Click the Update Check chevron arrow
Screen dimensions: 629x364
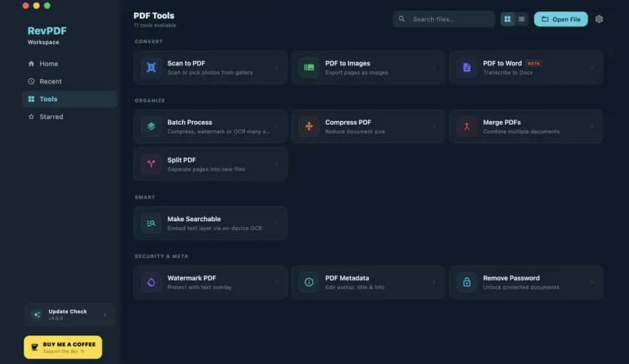(x=105, y=314)
